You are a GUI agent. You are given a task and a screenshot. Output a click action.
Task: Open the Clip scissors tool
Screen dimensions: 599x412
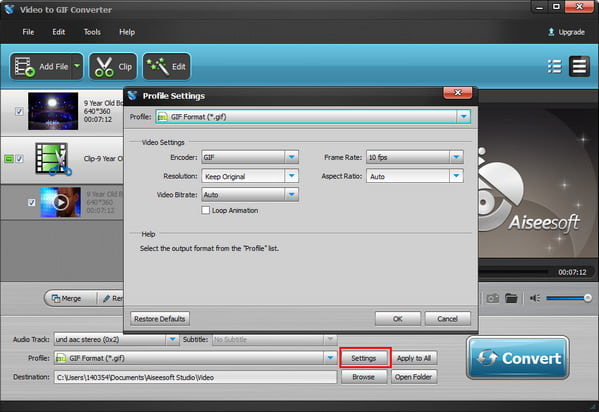[x=113, y=67]
